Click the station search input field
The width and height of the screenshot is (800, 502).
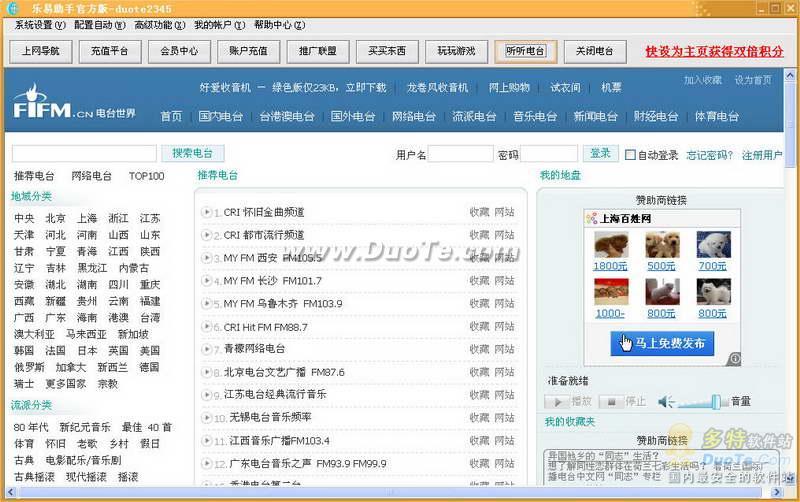(84, 154)
